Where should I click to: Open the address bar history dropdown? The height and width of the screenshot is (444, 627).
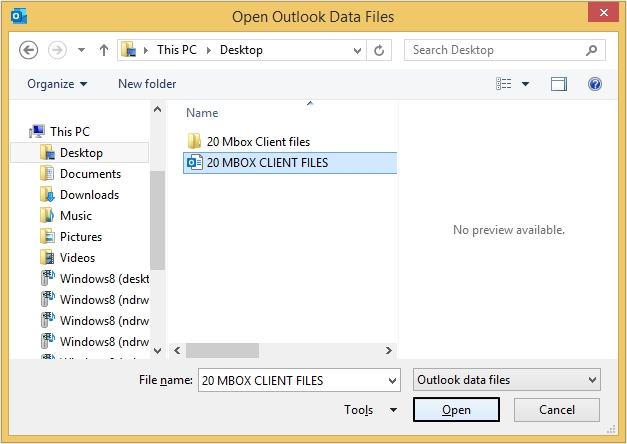coord(356,50)
